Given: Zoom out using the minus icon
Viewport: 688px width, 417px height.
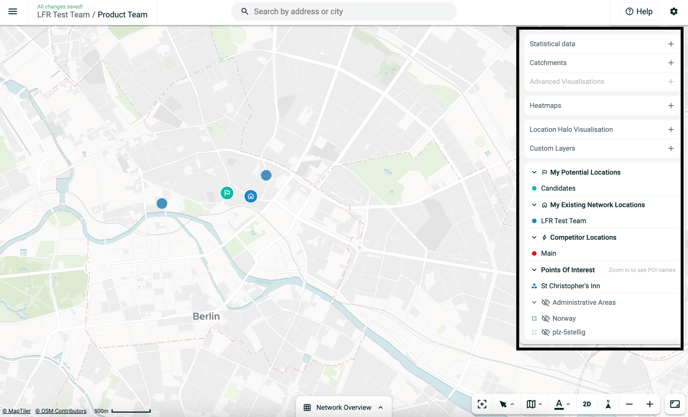Looking at the screenshot, I should [x=629, y=405].
